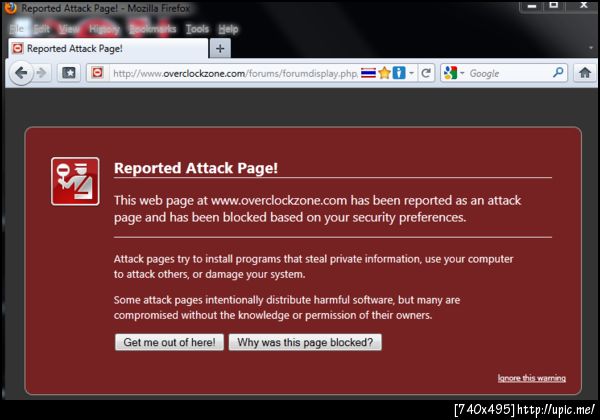The image size is (600, 420).
Task: Bookmark this page with the yellow star
Action: point(384,73)
